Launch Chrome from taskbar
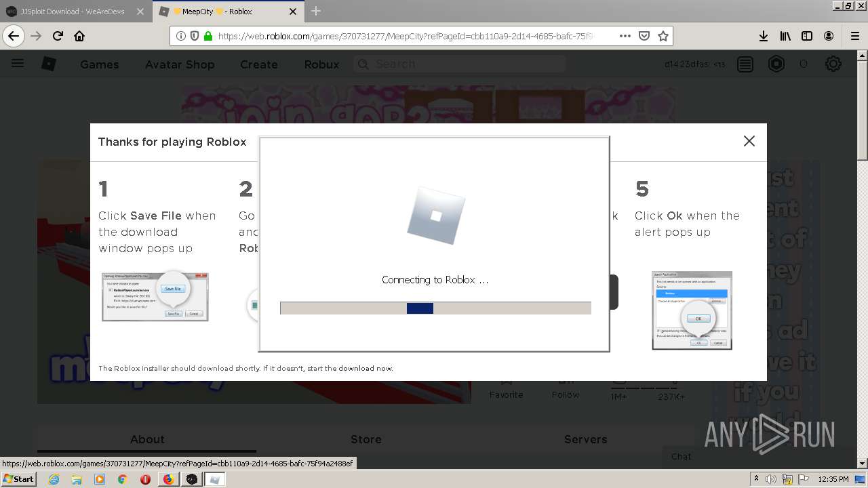The height and width of the screenshot is (488, 868). pos(122,479)
